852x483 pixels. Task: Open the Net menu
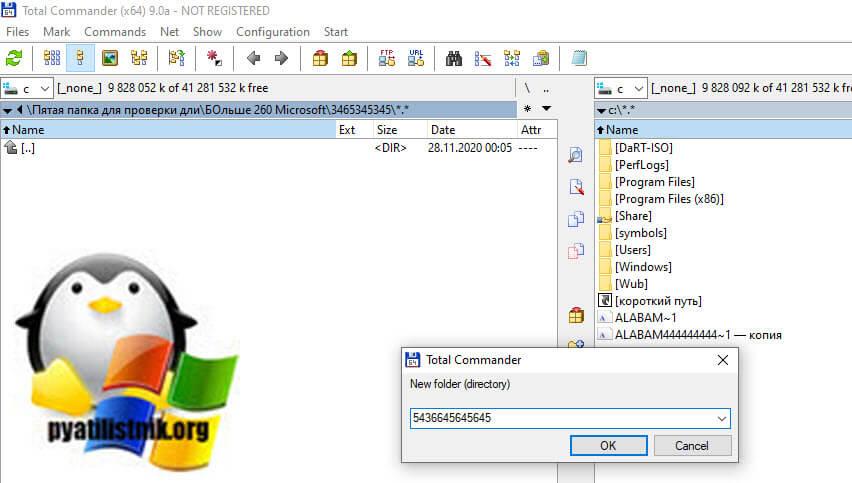[169, 32]
